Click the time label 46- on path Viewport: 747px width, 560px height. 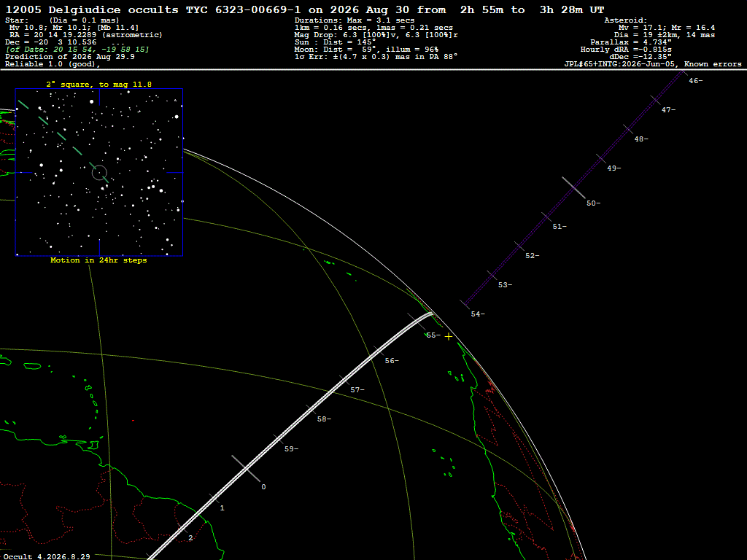(x=695, y=81)
